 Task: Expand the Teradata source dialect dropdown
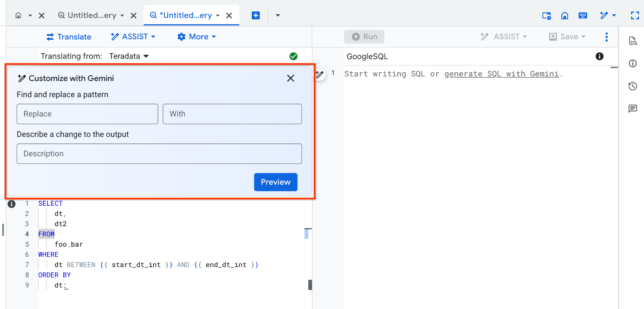click(x=129, y=56)
